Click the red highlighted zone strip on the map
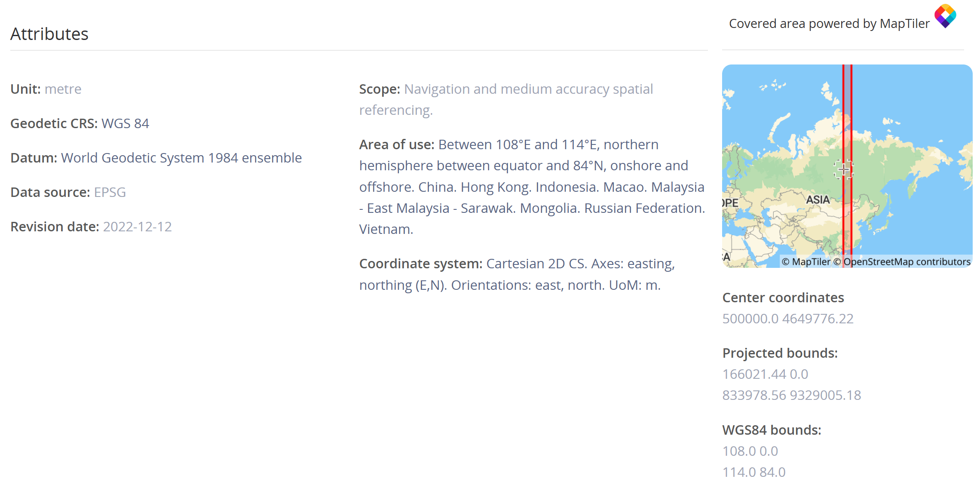The height and width of the screenshot is (485, 980). (x=847, y=107)
